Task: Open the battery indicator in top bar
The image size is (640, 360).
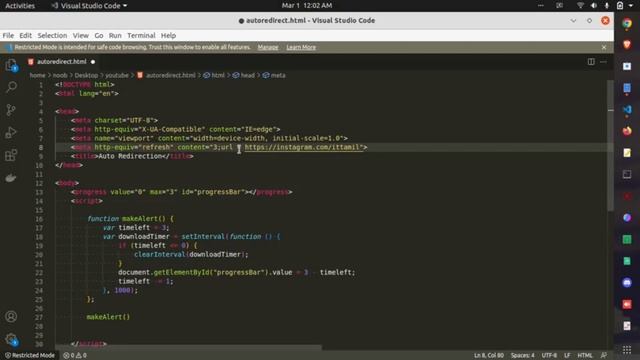Action: (x=620, y=5)
